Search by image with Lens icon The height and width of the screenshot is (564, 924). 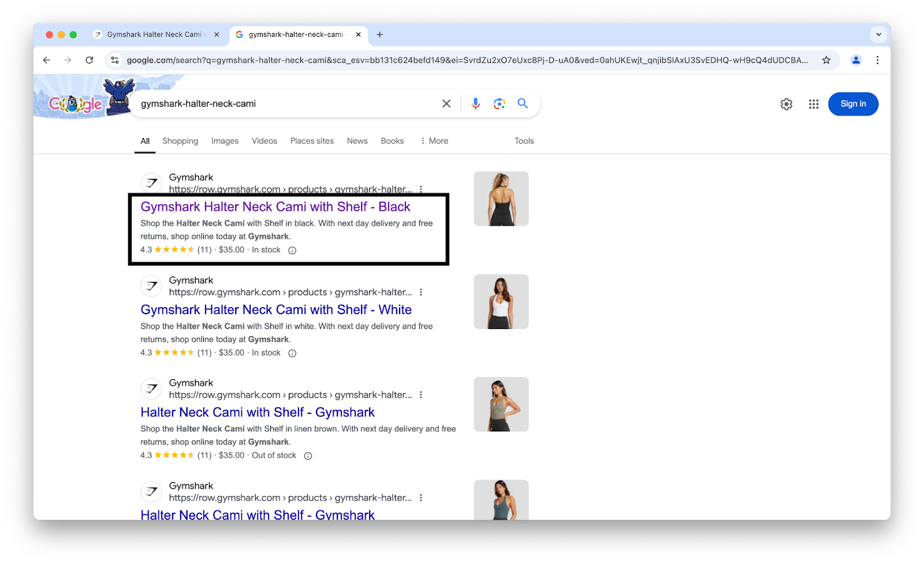tap(500, 104)
